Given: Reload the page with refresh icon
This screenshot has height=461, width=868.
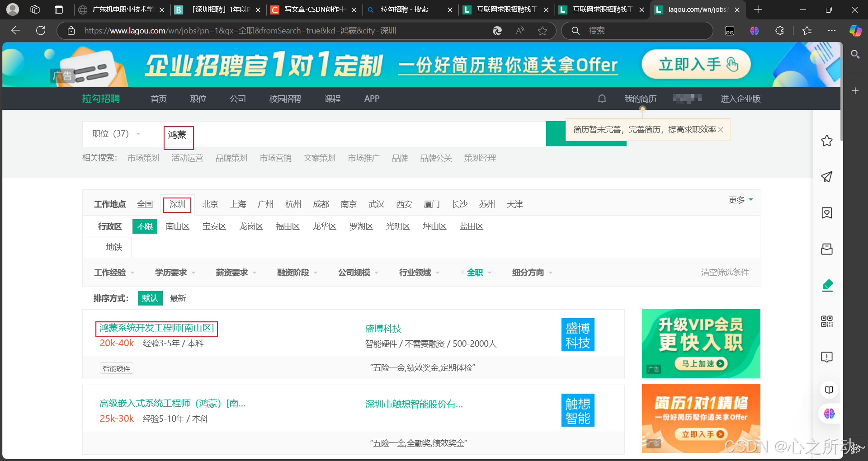Looking at the screenshot, I should (41, 30).
